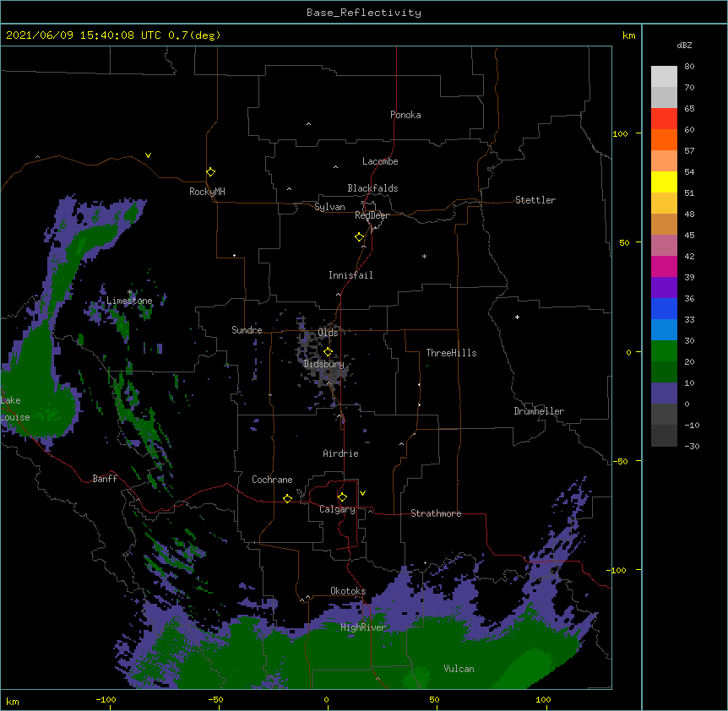728x711 pixels.
Task: Click the asterisk marker above Limestone label
Action: [130, 292]
